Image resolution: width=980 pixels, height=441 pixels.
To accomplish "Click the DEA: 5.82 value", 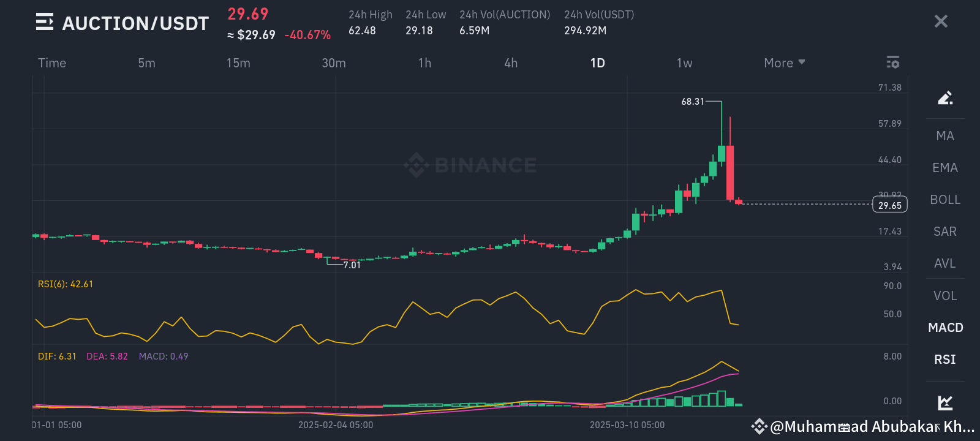I will tap(107, 356).
